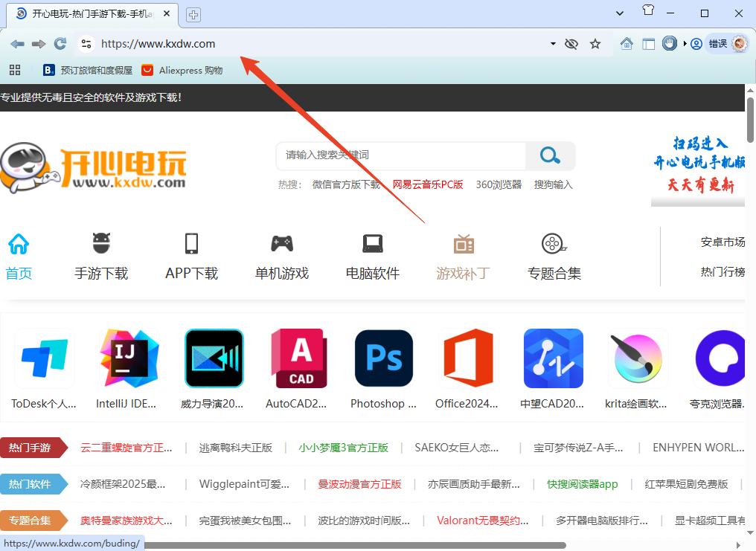This screenshot has height=551, width=756.
Task: Open the tab list chevron
Action: 620,13
